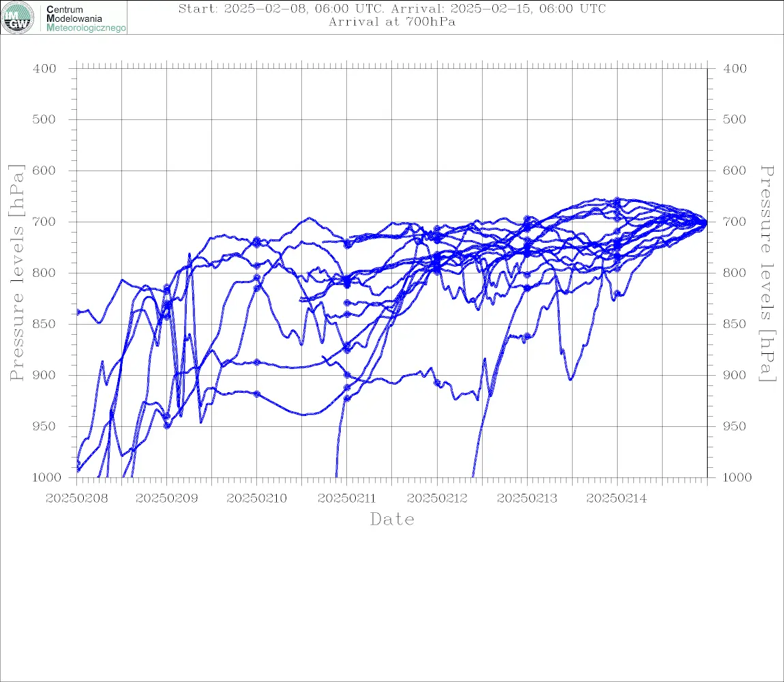Click the trajectory convergence point at 700 hPa
784x682 pixels.
pos(706,222)
